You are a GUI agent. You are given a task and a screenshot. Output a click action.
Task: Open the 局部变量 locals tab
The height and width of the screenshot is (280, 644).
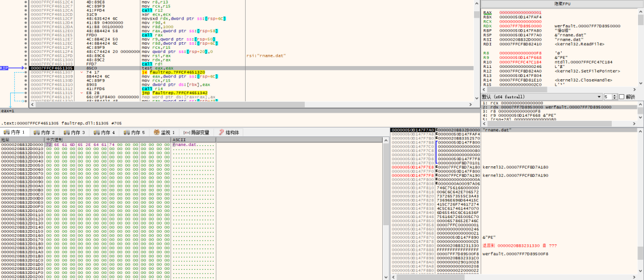pos(196,133)
